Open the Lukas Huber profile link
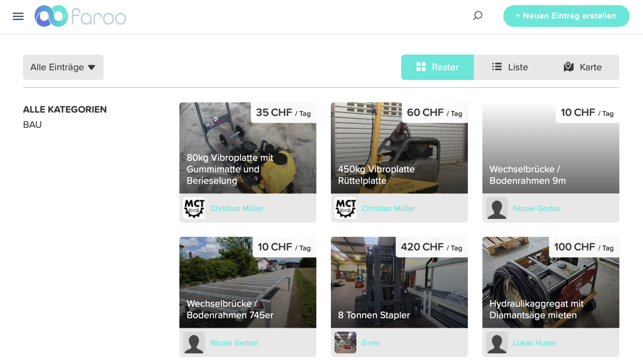 [535, 343]
